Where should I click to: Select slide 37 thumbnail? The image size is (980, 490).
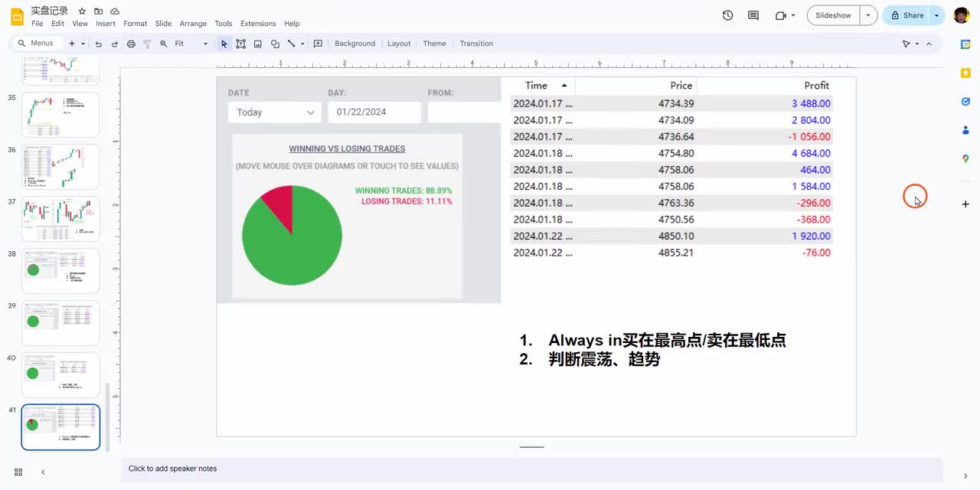tap(60, 219)
